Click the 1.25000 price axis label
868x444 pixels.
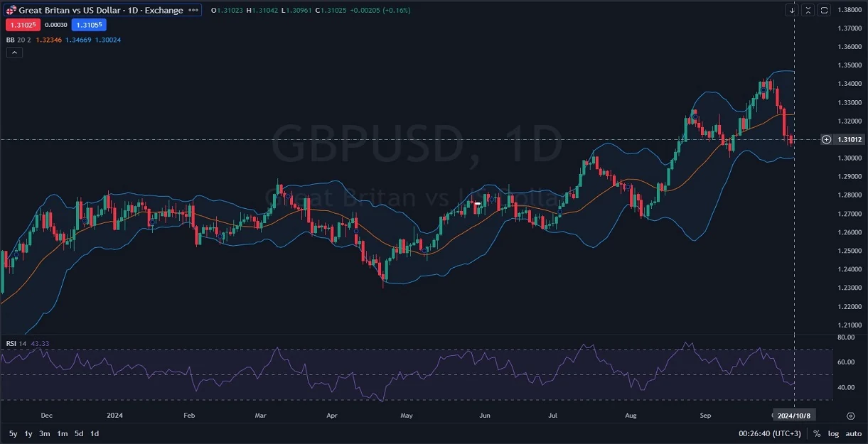click(x=850, y=251)
